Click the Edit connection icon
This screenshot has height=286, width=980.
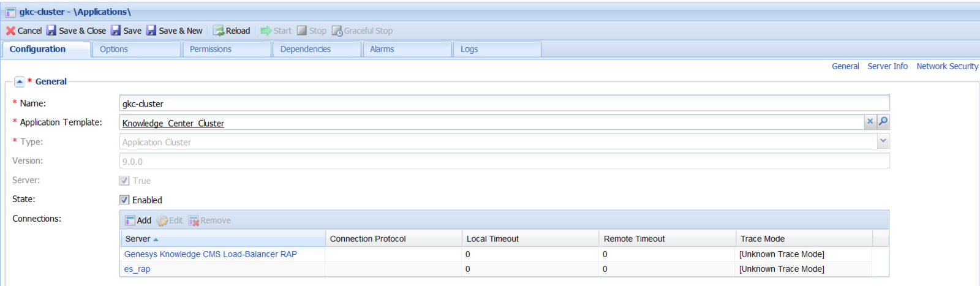coord(162,220)
